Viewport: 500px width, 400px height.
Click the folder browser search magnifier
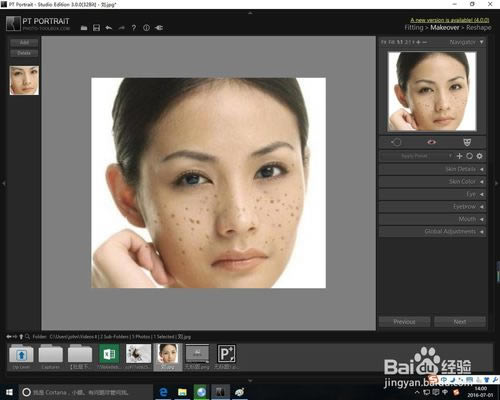click(x=27, y=337)
